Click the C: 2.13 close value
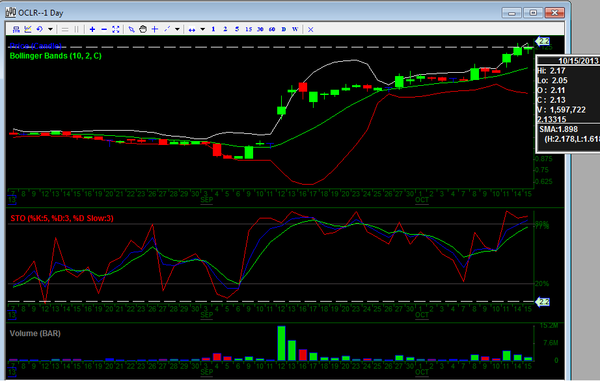Image resolution: width=600 pixels, height=381 pixels. [x=551, y=100]
